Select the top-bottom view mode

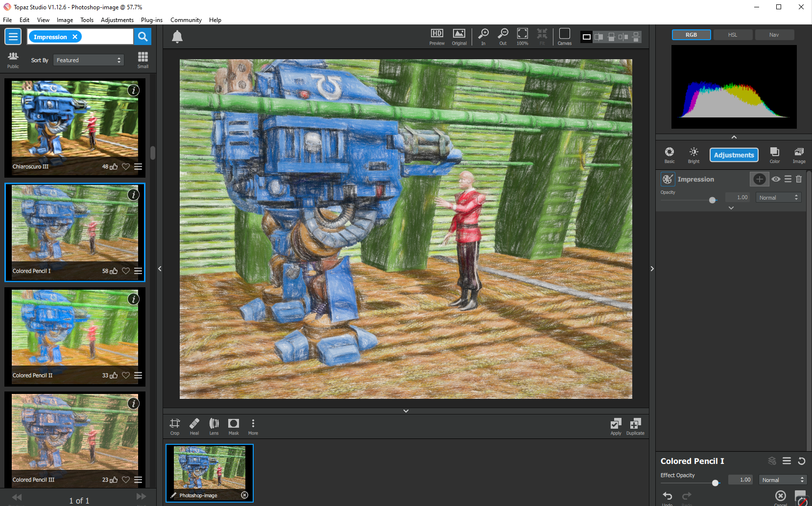pyautogui.click(x=636, y=37)
